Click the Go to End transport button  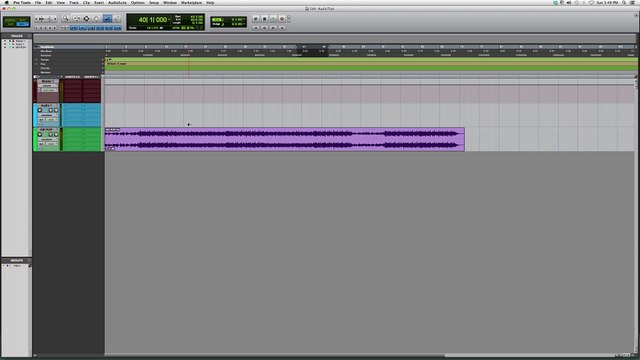pos(282,27)
